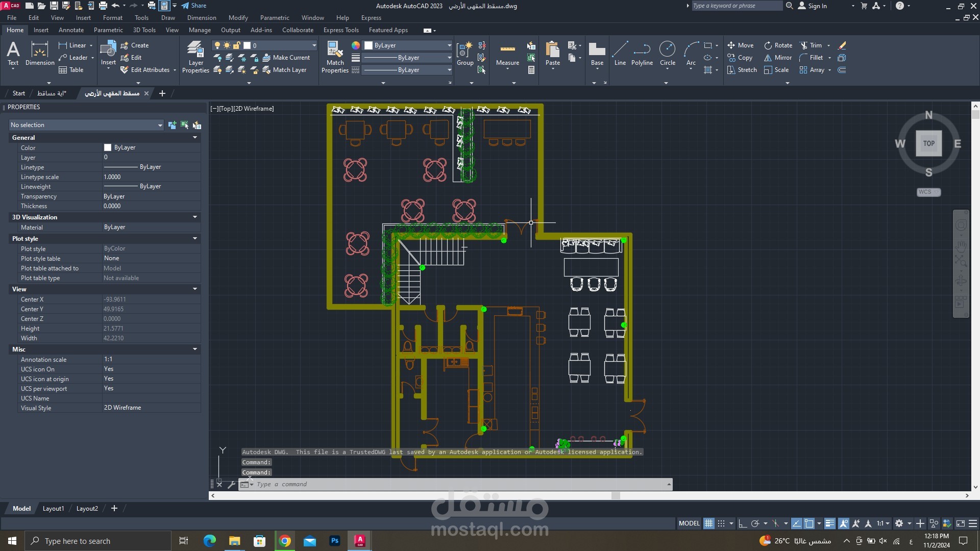Activate the Scale tool

[x=776, y=70]
